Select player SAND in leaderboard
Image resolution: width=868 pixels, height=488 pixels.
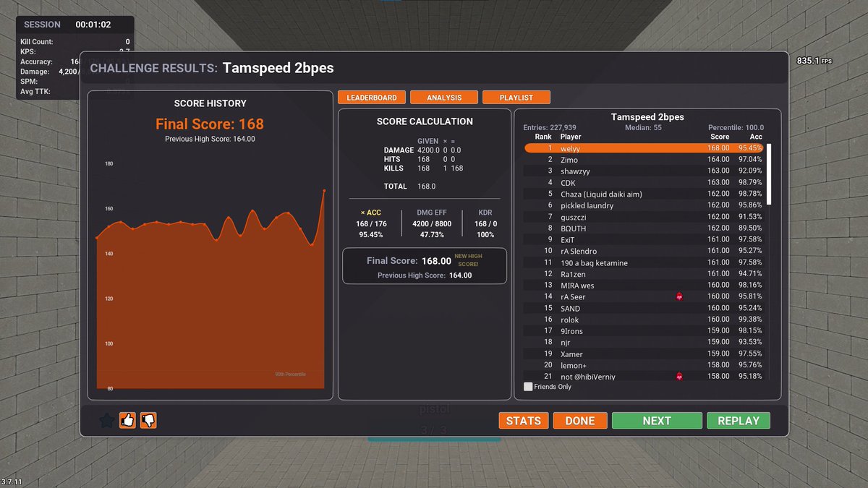tap(644, 308)
